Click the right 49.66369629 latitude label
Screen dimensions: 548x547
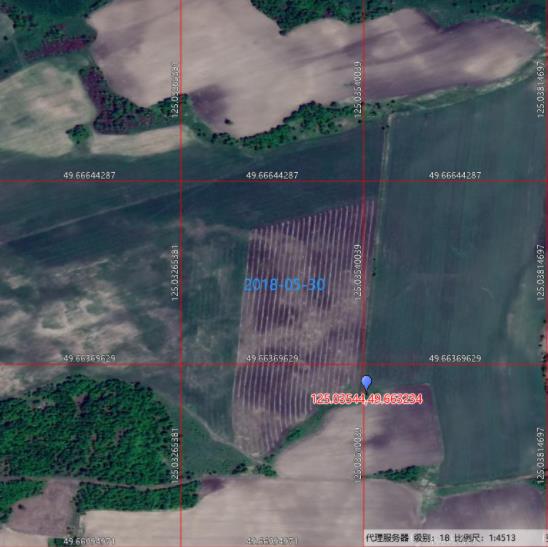point(455,358)
